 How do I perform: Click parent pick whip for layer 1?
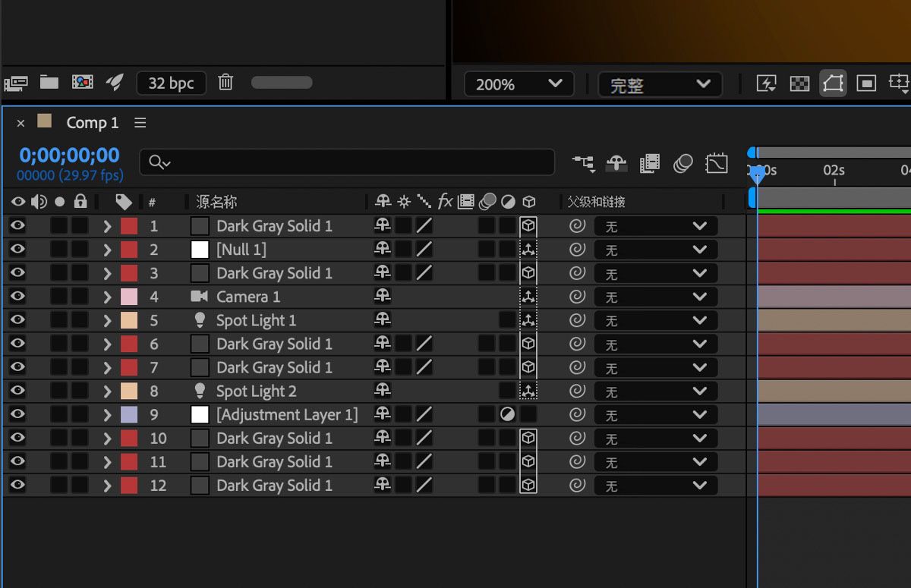pyautogui.click(x=578, y=225)
